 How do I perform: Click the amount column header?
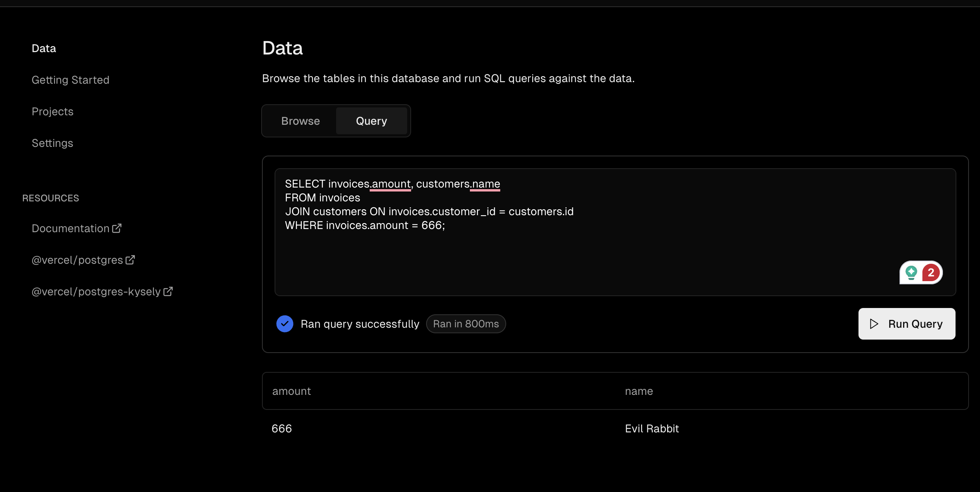point(291,391)
